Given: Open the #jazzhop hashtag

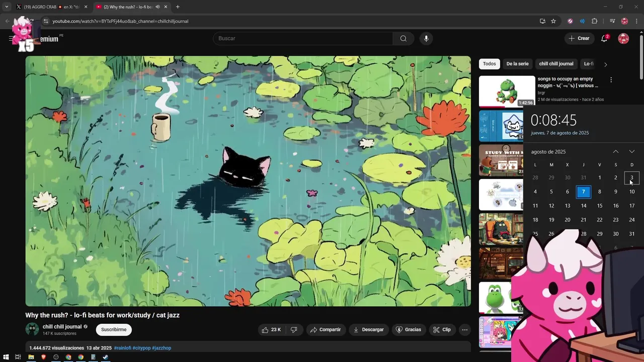Looking at the screenshot, I should click(162, 348).
